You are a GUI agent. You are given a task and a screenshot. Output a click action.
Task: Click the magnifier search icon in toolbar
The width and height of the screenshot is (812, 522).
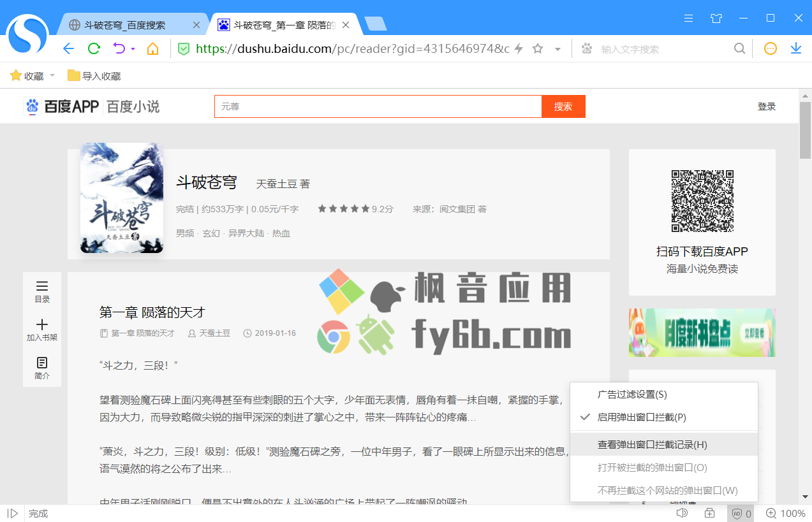click(x=739, y=49)
